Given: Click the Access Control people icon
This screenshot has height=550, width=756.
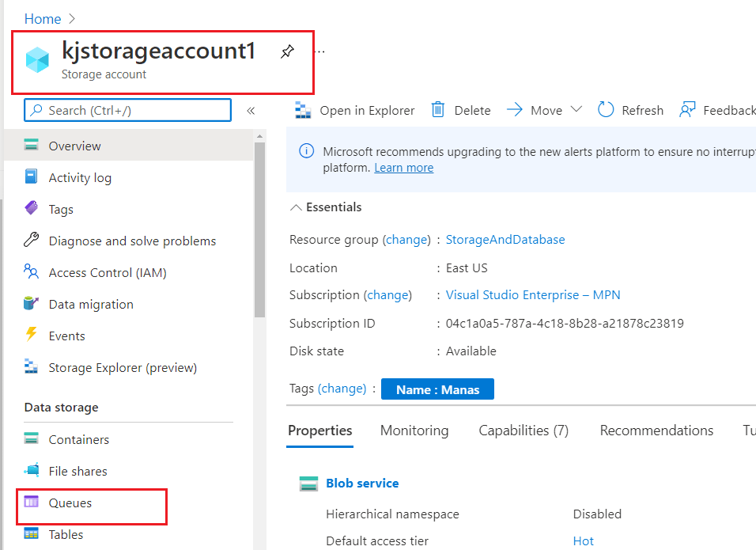Looking at the screenshot, I should [x=32, y=271].
